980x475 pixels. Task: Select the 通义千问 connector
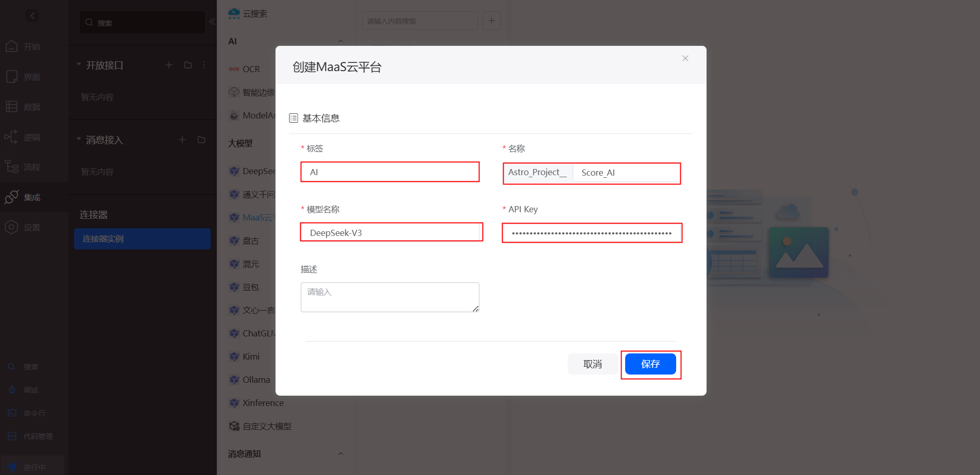pyautogui.click(x=252, y=194)
